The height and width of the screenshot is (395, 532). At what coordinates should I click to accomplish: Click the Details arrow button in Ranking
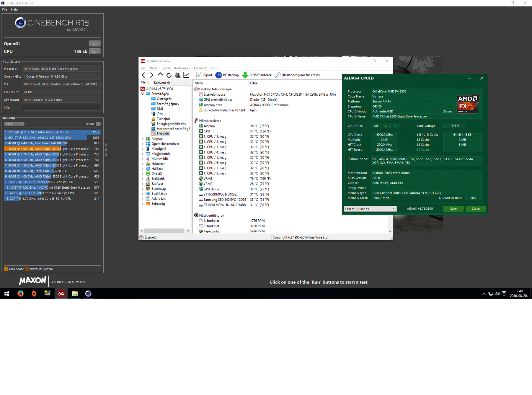point(98,124)
